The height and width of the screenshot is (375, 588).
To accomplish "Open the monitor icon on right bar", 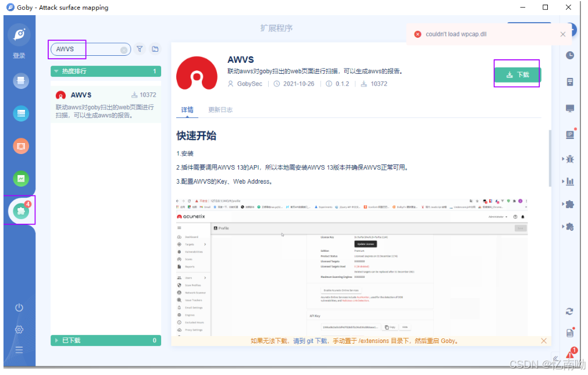I will [570, 109].
